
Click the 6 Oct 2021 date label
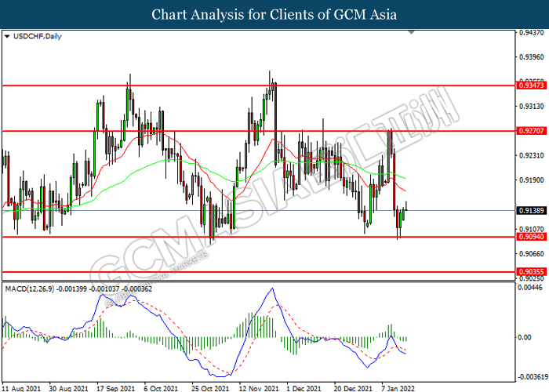tap(161, 388)
